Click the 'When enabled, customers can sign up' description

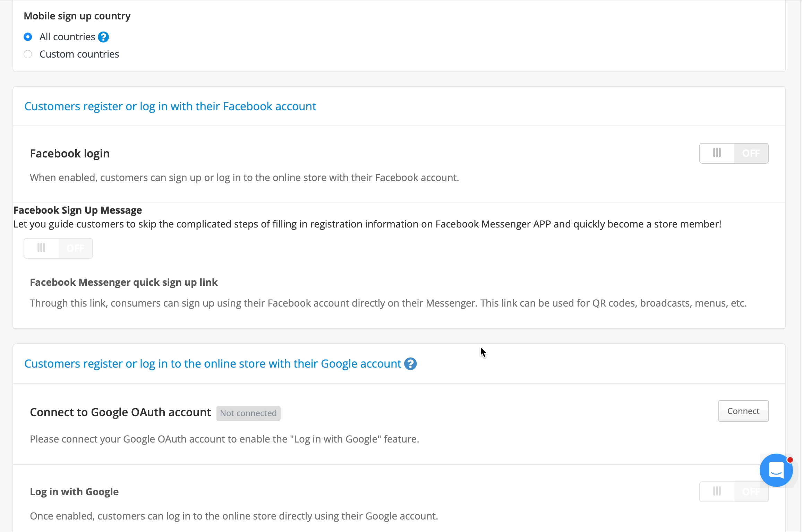tap(245, 178)
